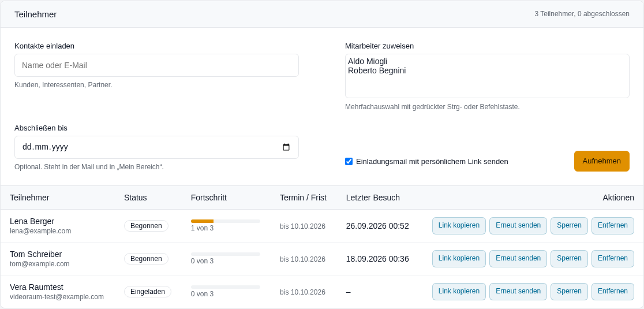The image size is (644, 309).
Task: Click the name Vera Raumtest
Action: pos(36,287)
